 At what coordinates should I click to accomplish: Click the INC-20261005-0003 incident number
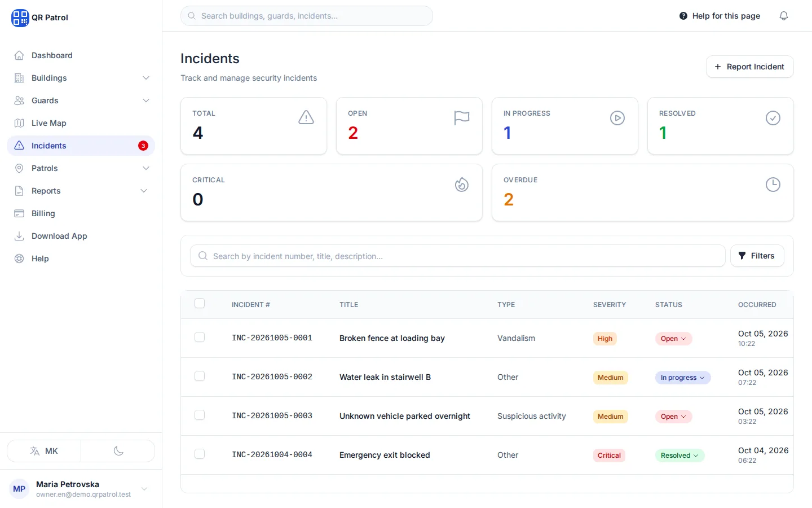tap(272, 416)
